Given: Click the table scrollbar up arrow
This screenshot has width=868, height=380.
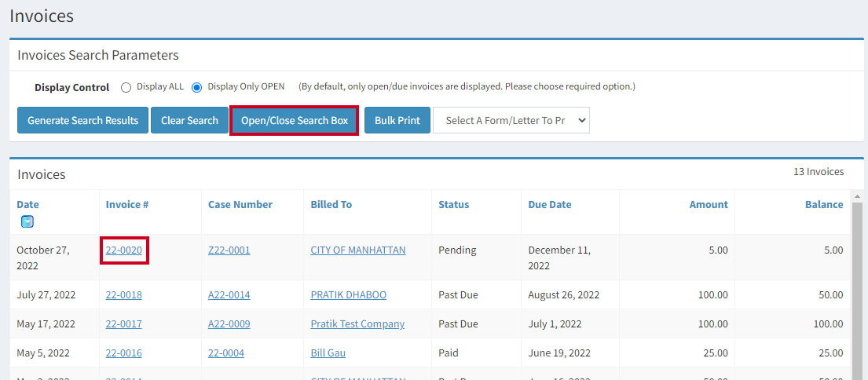Looking at the screenshot, I should click(x=859, y=196).
